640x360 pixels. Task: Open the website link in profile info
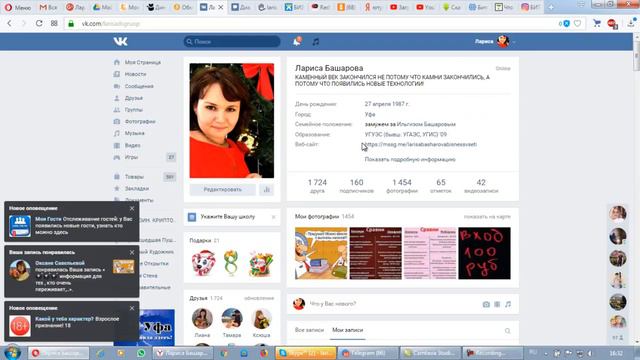click(x=420, y=144)
